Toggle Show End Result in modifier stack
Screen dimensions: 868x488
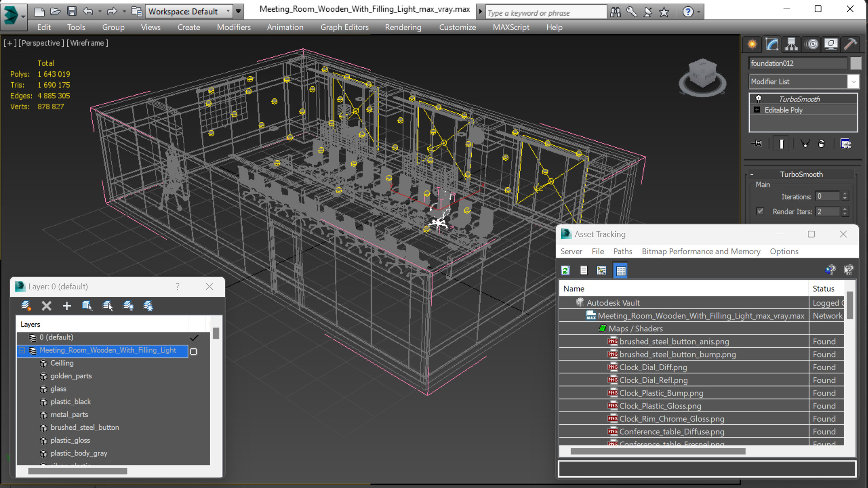pos(781,144)
